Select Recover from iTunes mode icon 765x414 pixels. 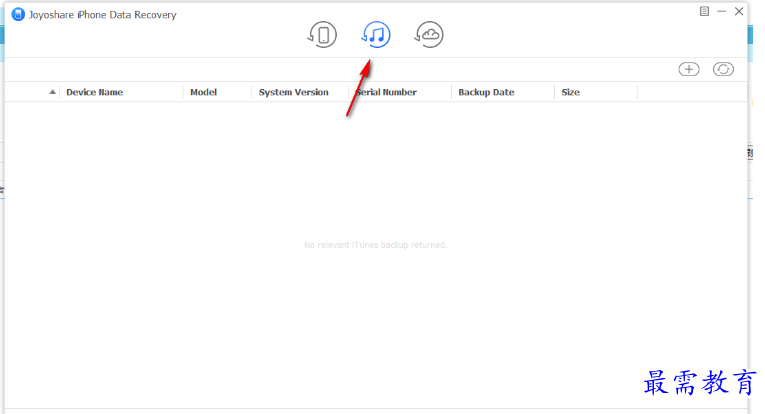(376, 35)
